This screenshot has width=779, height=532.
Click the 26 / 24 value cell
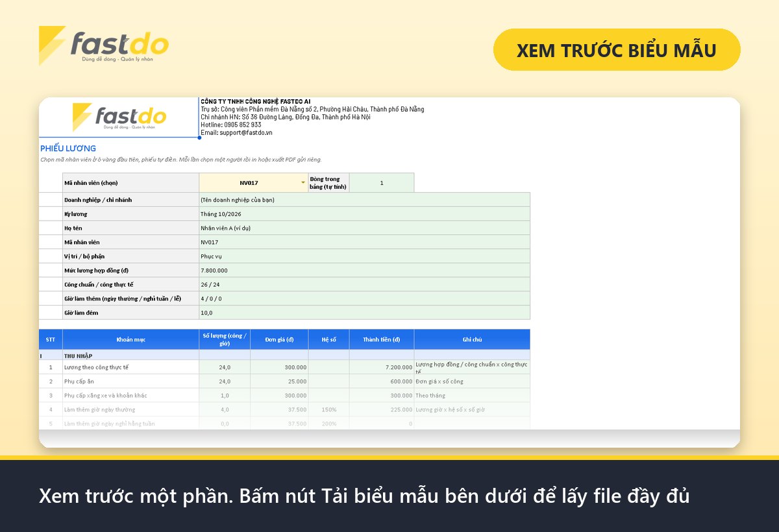364,285
